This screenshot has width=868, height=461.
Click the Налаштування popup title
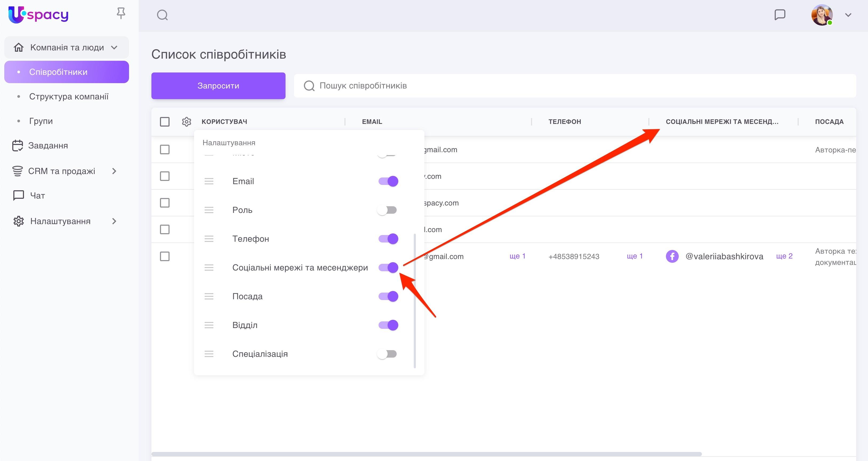(x=229, y=143)
